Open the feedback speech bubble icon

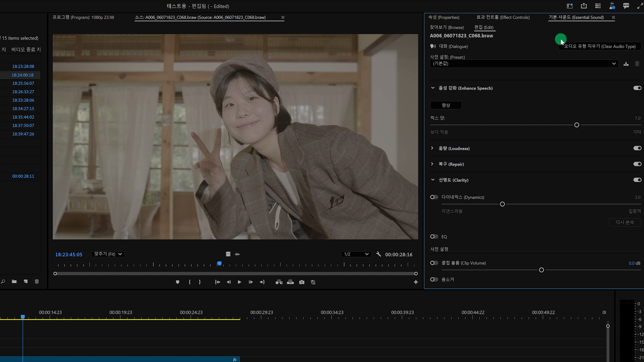pyautogui.click(x=626, y=6)
